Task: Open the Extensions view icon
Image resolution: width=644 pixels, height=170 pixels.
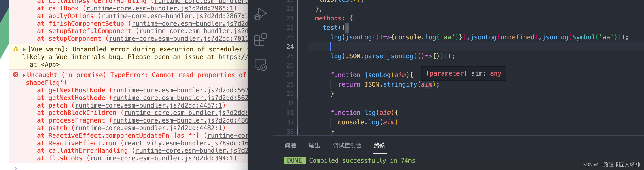Action: [x=260, y=39]
